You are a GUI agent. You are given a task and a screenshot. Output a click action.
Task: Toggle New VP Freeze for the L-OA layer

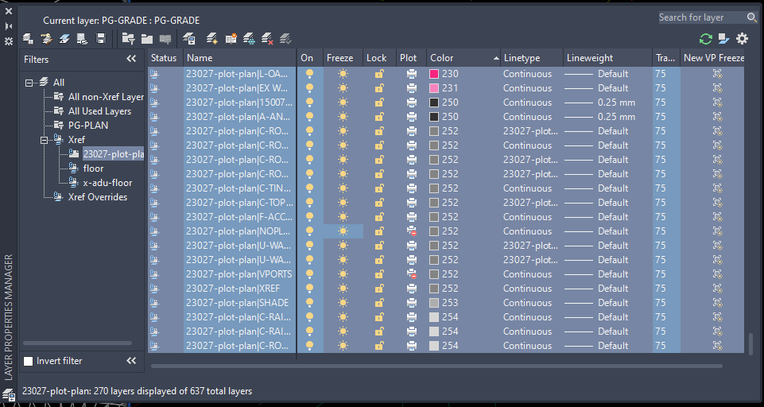click(x=717, y=74)
